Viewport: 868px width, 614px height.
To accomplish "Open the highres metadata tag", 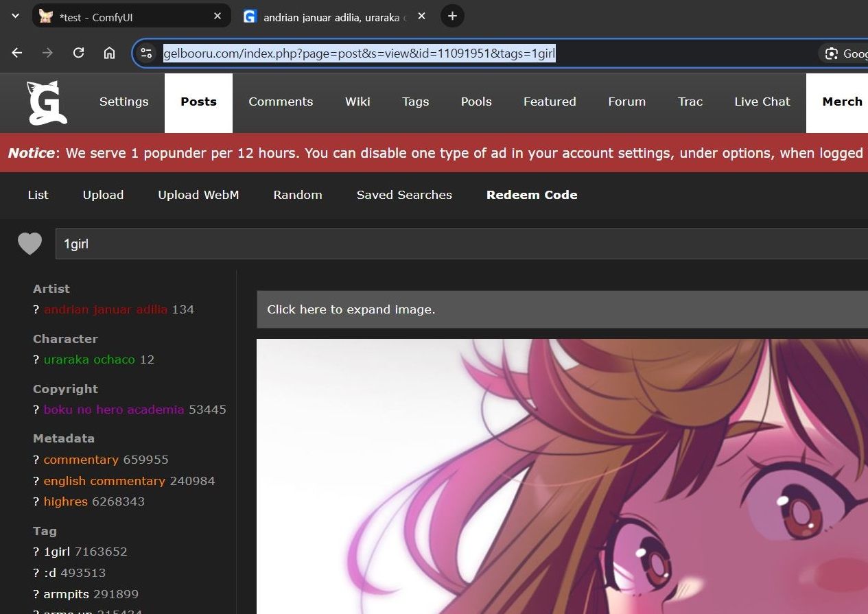I will coord(66,501).
